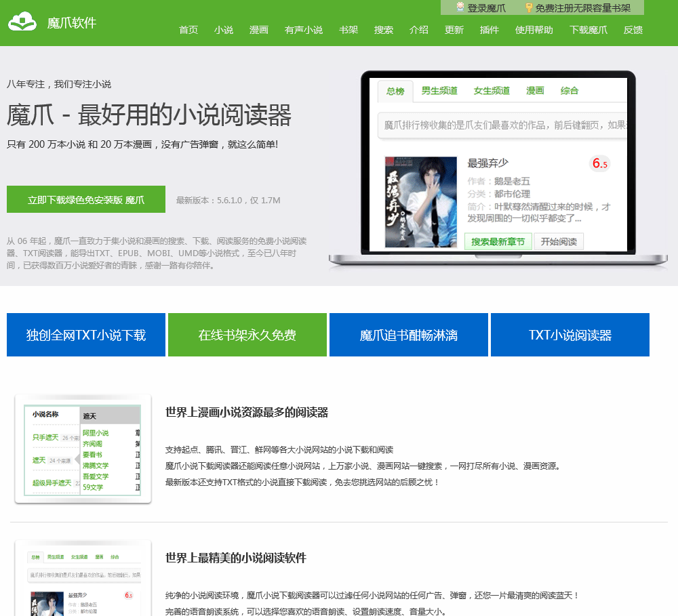Click 沸腾文学 in the thumbnail source list
678x616 pixels.
pyautogui.click(x=96, y=466)
